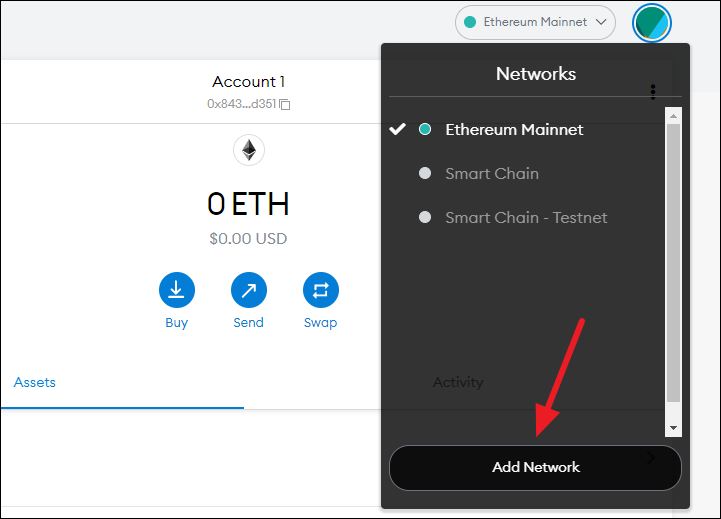The image size is (721, 519).
Task: Copy the account address with the copy icon
Action: 285,104
